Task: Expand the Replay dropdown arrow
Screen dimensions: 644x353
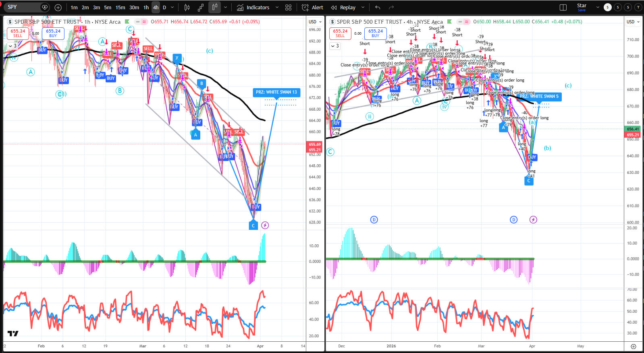Action: point(363,7)
